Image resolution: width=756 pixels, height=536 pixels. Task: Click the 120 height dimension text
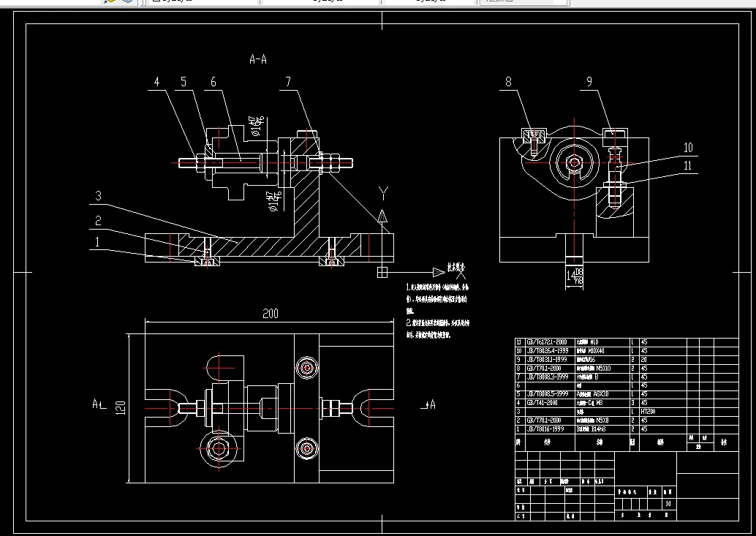tap(121, 408)
